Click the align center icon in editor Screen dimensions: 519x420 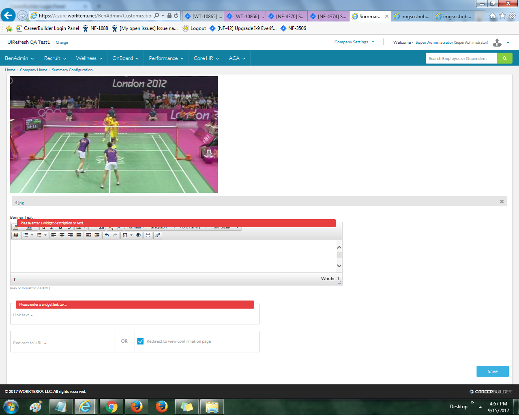(62, 235)
